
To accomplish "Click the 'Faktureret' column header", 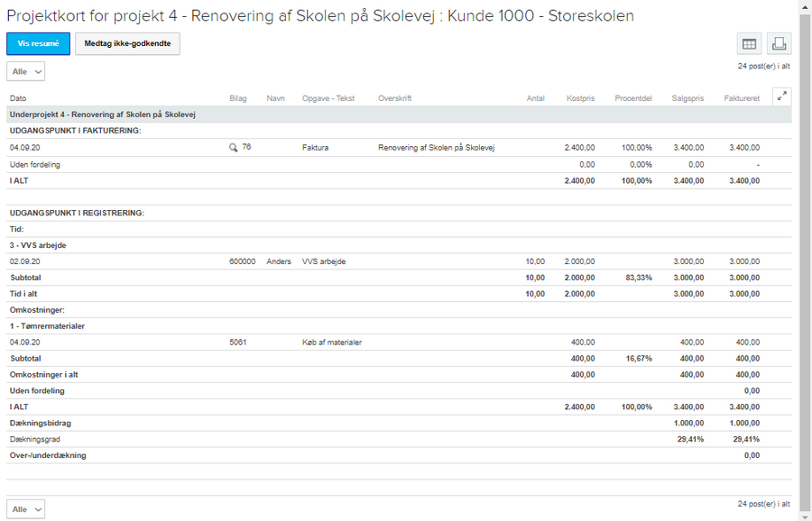I will 741,98.
